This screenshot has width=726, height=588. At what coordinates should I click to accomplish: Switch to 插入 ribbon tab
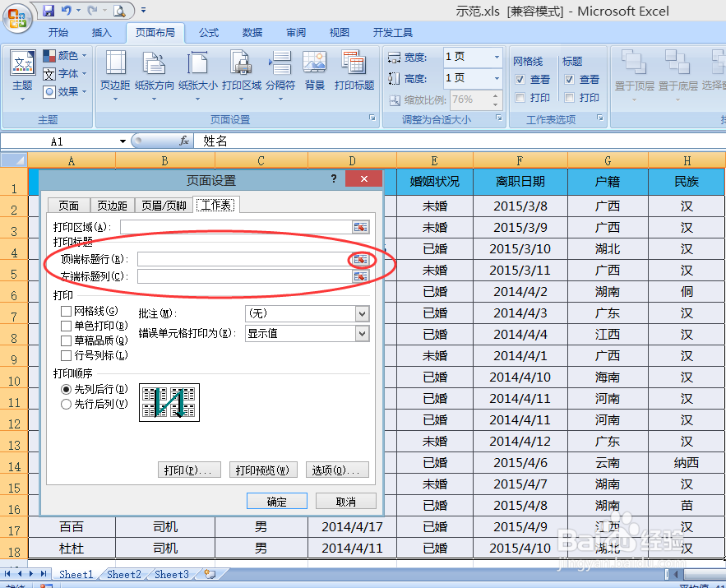pyautogui.click(x=102, y=32)
